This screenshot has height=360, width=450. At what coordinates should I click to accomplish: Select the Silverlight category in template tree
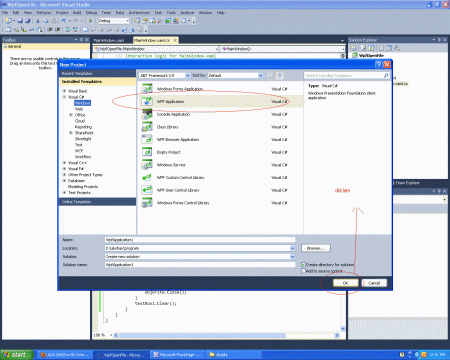(x=83, y=139)
